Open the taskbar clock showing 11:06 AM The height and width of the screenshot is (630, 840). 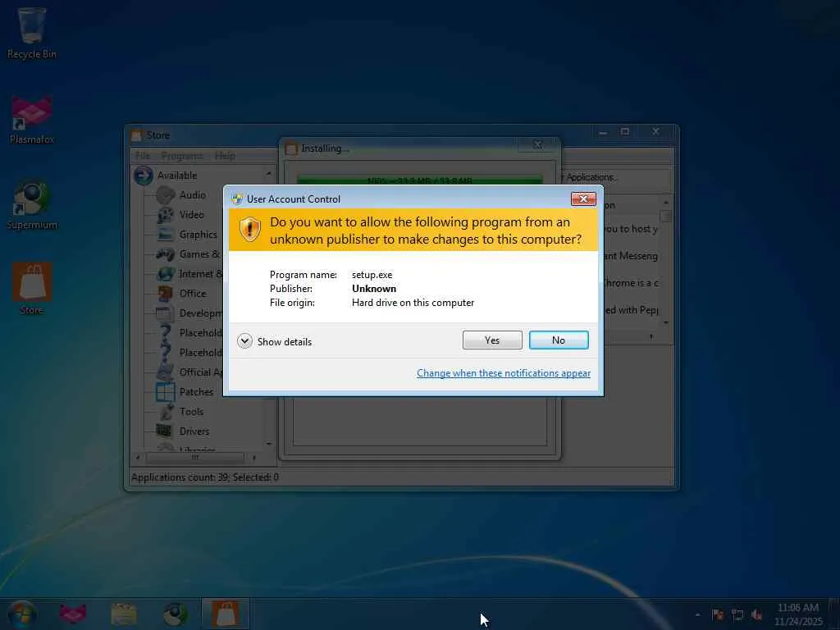(797, 614)
